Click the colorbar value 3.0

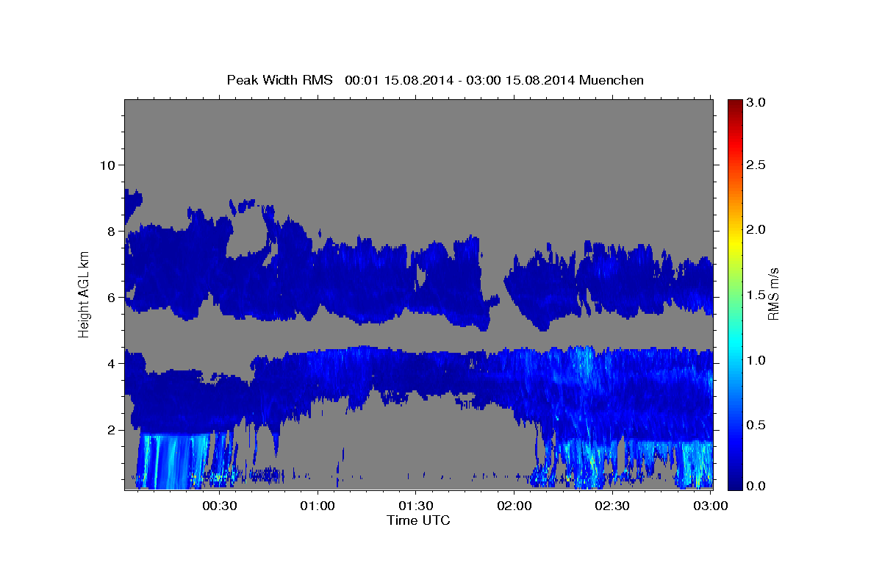[756, 102]
